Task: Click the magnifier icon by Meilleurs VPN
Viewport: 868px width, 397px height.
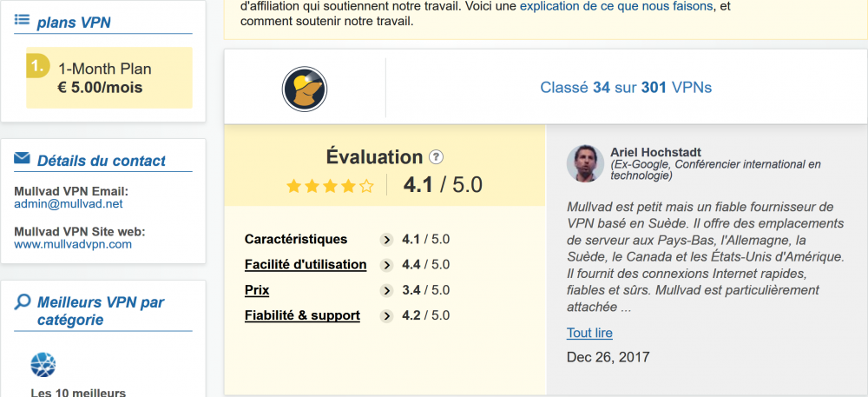Action: tap(23, 302)
